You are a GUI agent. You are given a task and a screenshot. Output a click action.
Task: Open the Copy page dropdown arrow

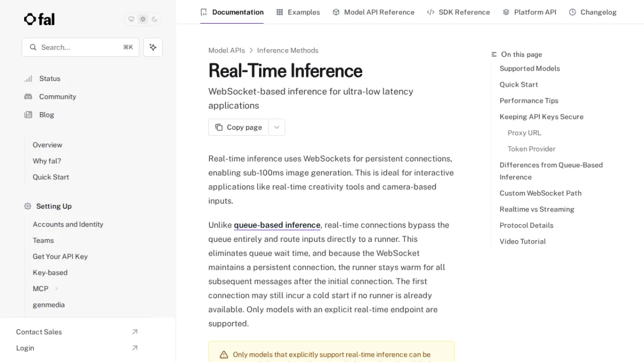click(x=277, y=127)
